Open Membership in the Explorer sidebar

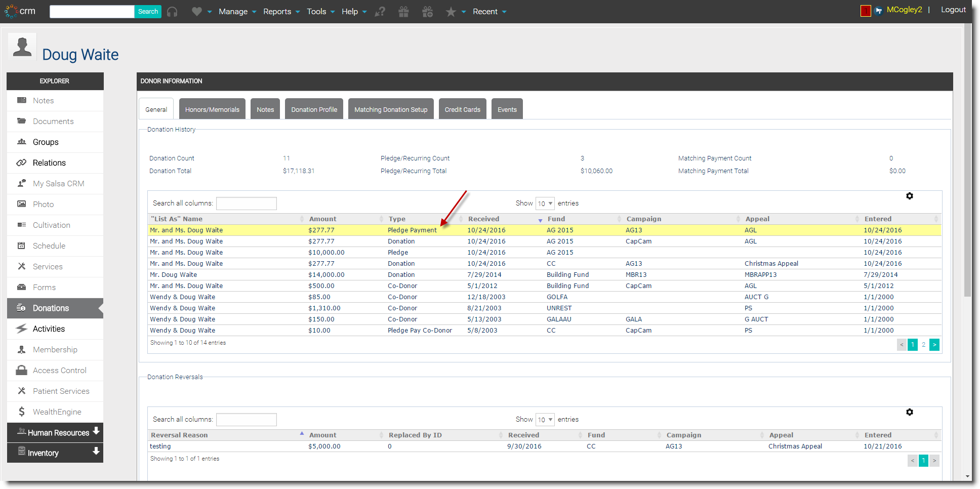[55, 350]
